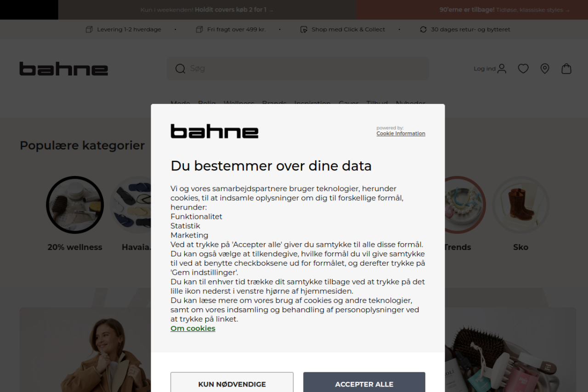The image size is (588, 392).
Task: Click the user account icon
Action: [x=502, y=69]
